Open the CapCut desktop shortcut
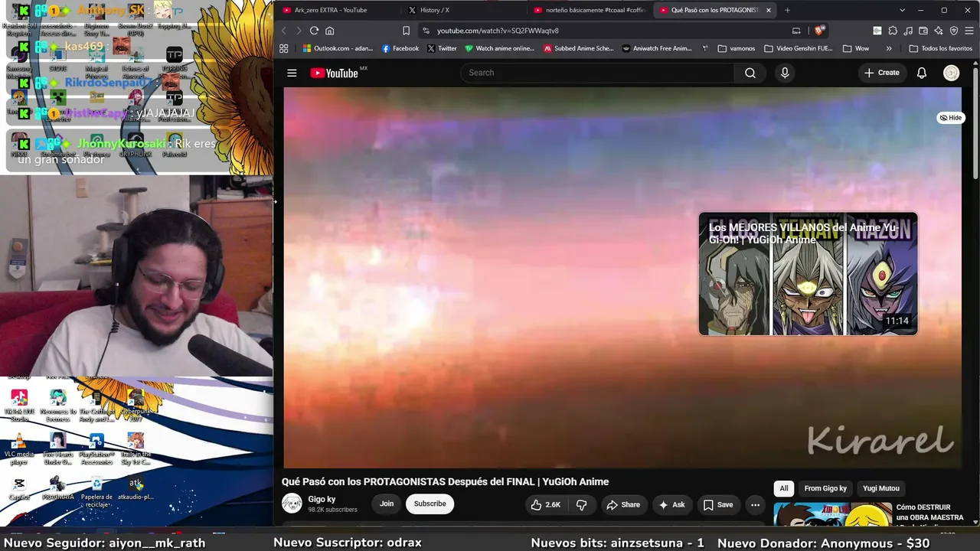 (19, 489)
